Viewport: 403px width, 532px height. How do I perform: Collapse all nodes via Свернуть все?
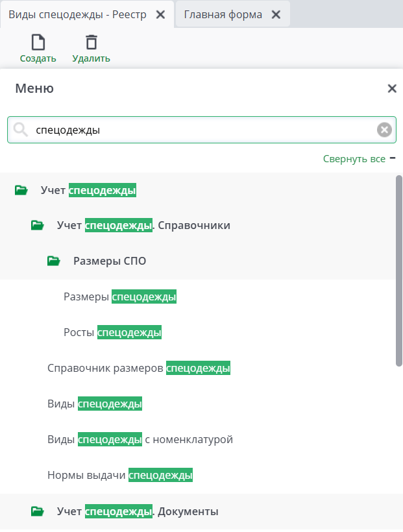pos(353,158)
